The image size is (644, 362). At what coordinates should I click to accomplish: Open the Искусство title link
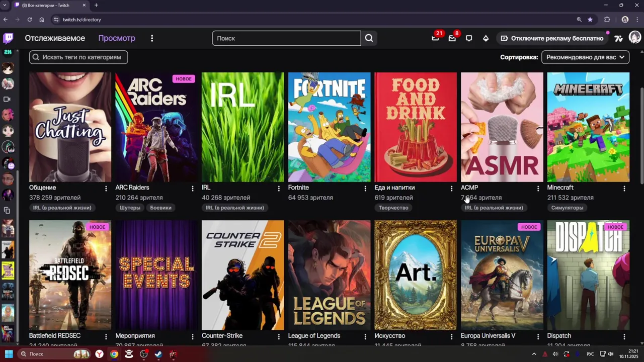coord(390,336)
